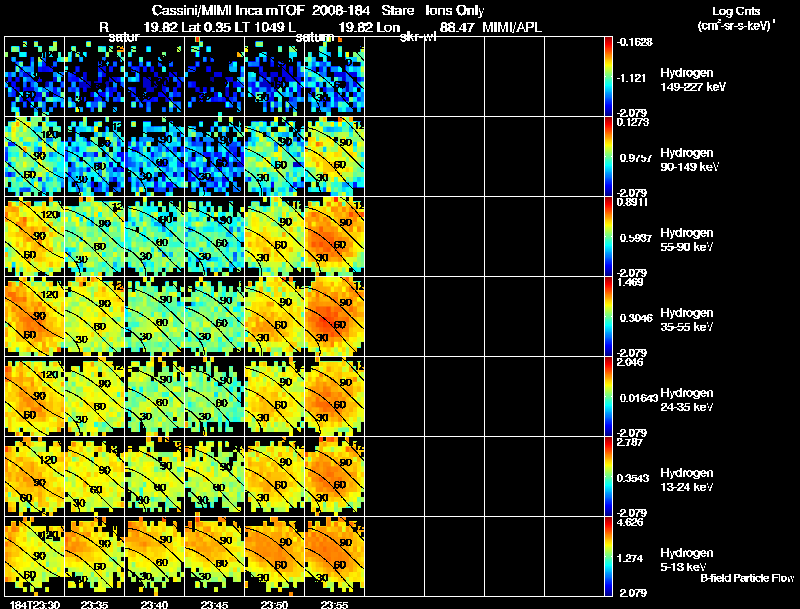Select the color bar for Hydrogen 55-90 keV
Screen dimensions: 800x609
point(608,236)
